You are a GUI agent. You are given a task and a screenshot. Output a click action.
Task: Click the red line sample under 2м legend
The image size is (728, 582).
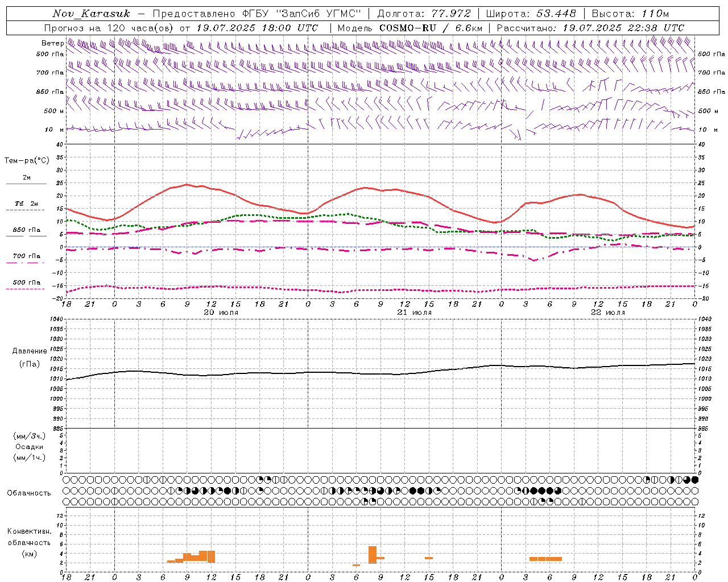26,184
